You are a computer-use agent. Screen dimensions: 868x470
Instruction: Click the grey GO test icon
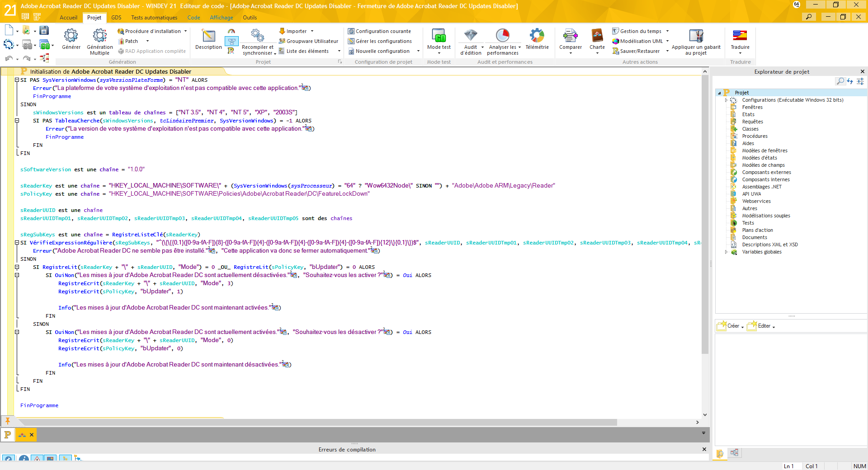28,45
